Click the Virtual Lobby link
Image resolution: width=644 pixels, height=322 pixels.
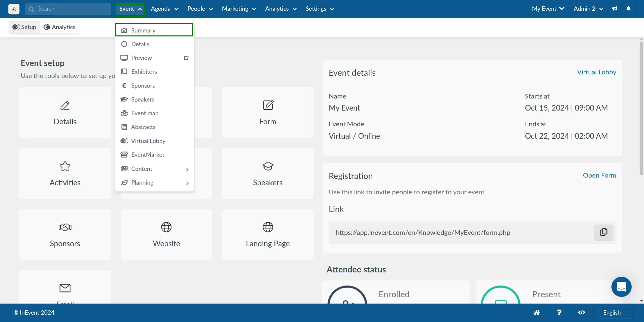click(x=596, y=72)
